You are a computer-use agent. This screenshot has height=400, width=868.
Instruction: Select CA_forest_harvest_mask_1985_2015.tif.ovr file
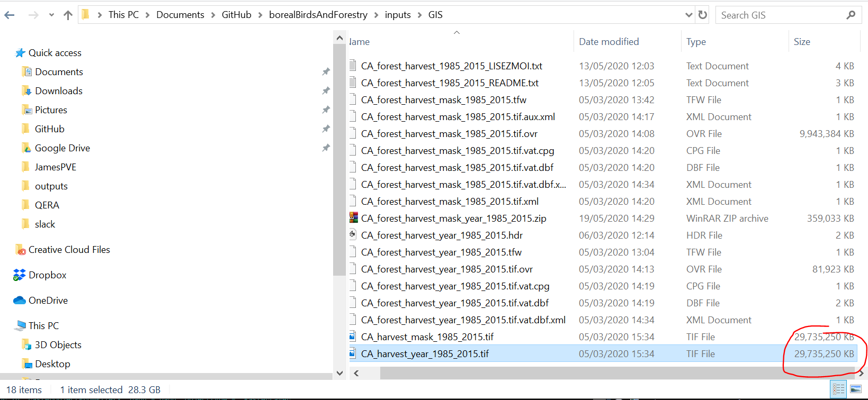pyautogui.click(x=449, y=134)
